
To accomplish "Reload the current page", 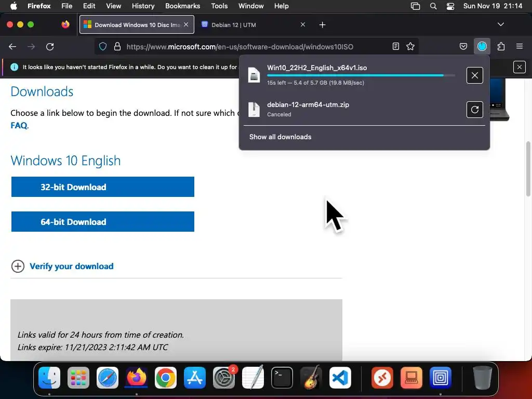I will 50,46.
